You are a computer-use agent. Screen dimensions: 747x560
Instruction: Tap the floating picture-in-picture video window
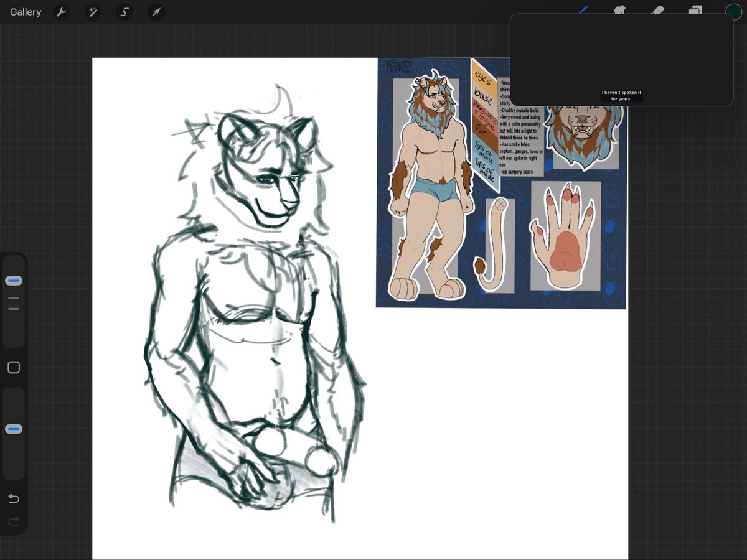[621, 60]
